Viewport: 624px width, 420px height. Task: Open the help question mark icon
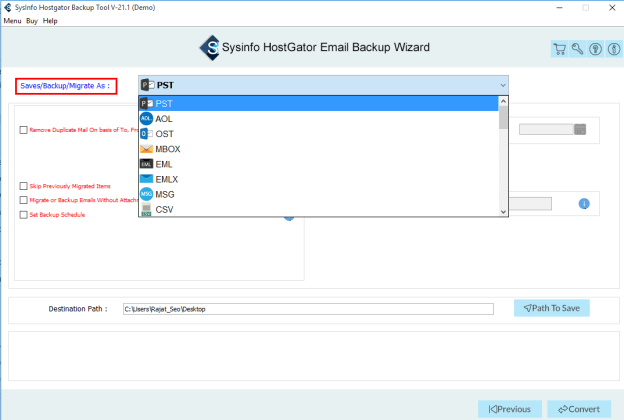pos(596,49)
